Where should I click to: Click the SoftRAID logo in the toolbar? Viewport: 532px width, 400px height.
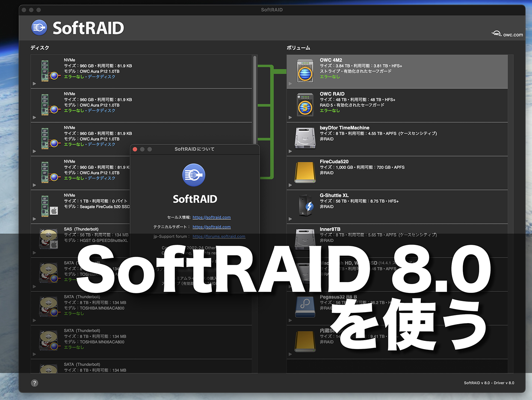(x=39, y=27)
